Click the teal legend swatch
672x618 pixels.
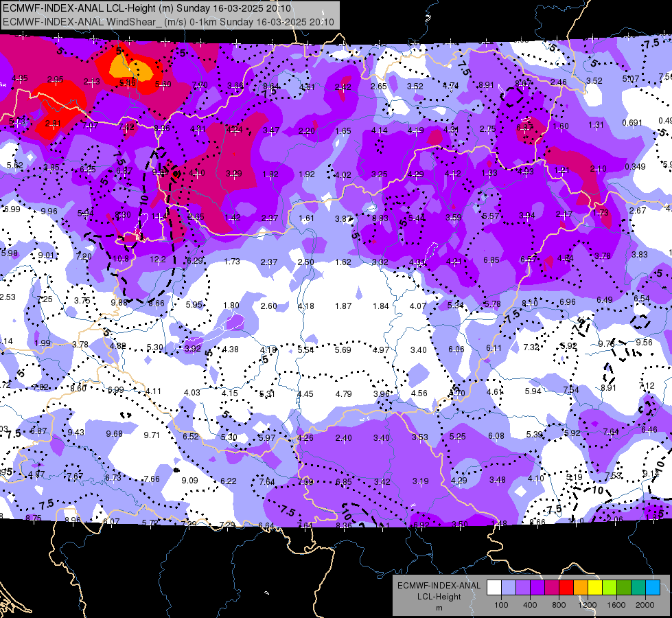638,588
